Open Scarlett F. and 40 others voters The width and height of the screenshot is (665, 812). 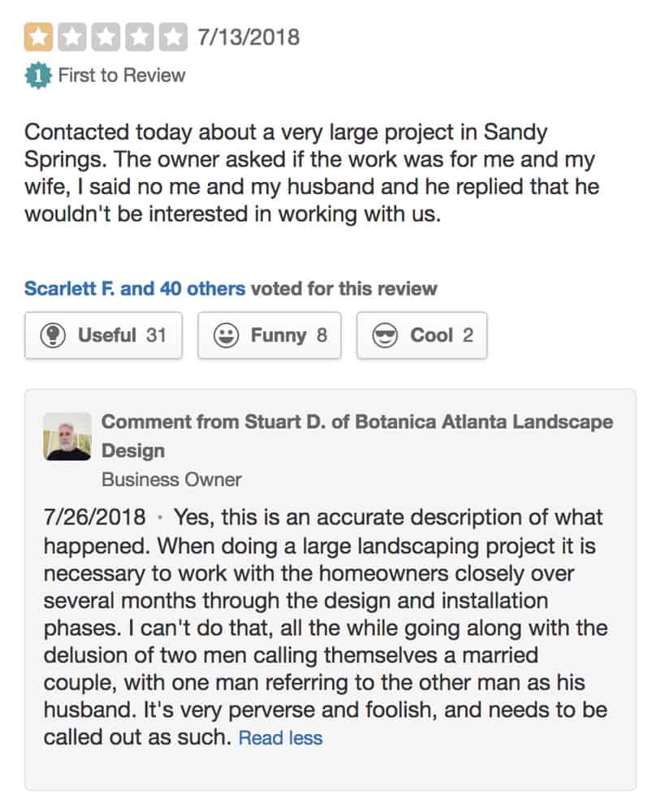[135, 288]
